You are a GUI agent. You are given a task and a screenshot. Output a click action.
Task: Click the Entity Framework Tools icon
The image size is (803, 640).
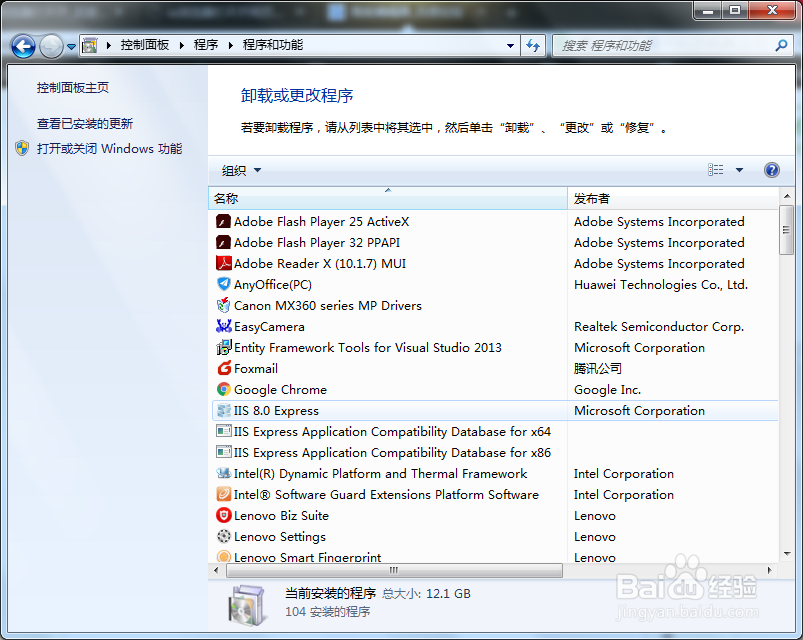tap(223, 348)
